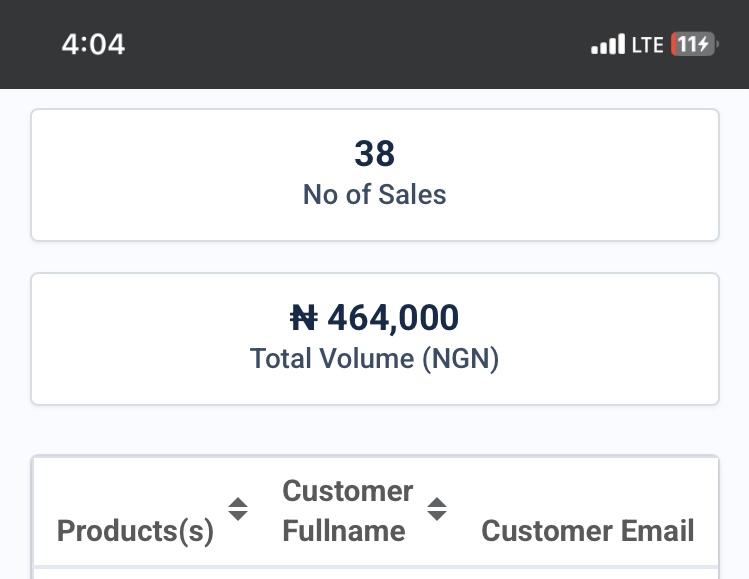Open the No of Sales card
Screen dimensions: 749x579
(375, 175)
